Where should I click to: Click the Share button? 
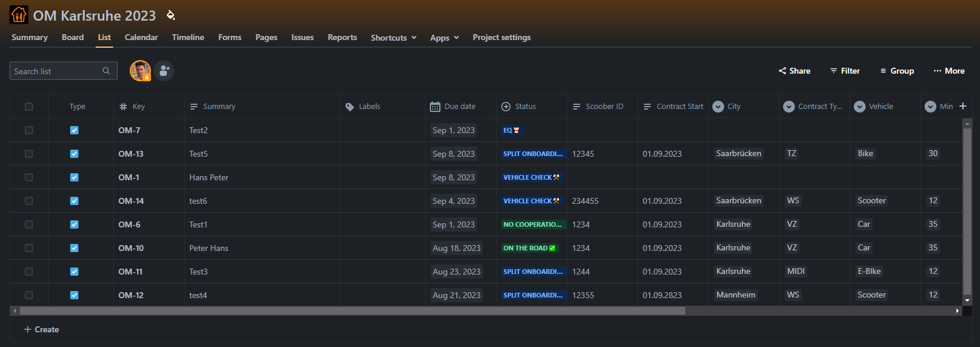[x=794, y=71]
